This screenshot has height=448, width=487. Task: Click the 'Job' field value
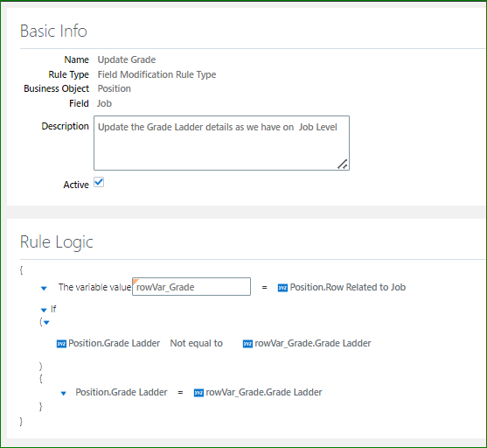pos(104,103)
